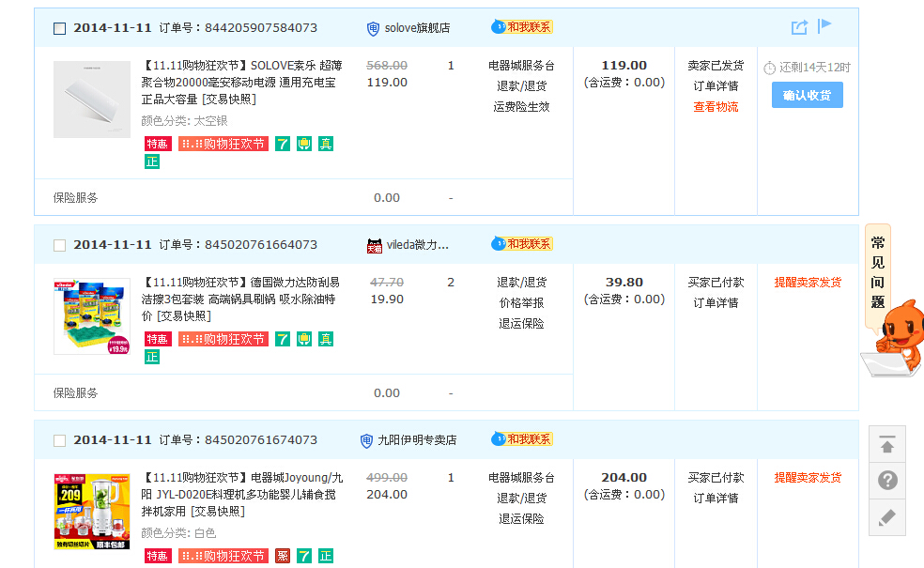Click the green shield guarantee badge under the SOLOVE power bank

[x=304, y=144]
